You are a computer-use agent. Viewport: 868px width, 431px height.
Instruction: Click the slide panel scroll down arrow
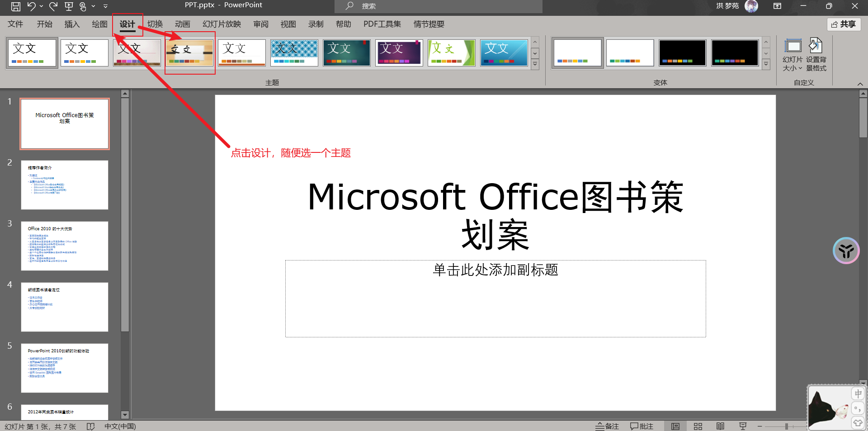125,415
